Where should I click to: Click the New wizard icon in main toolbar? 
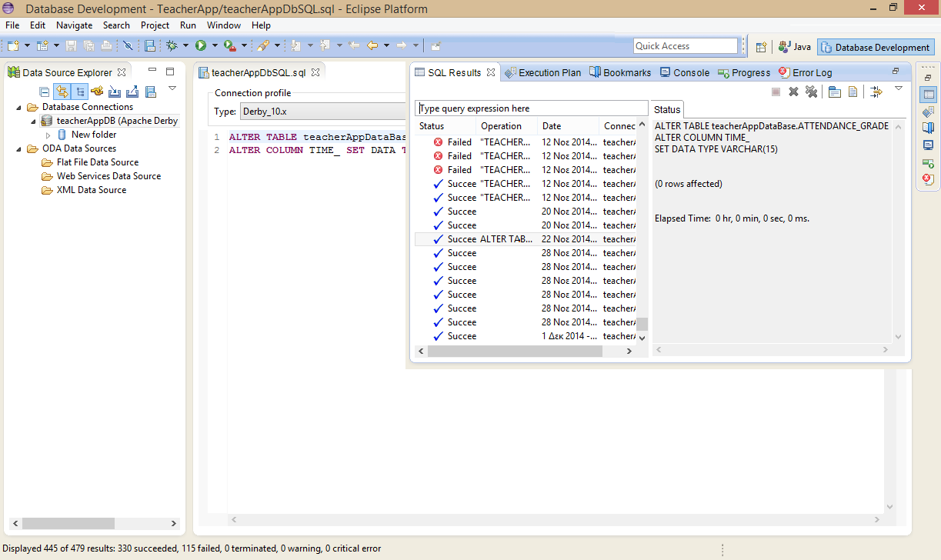13,46
